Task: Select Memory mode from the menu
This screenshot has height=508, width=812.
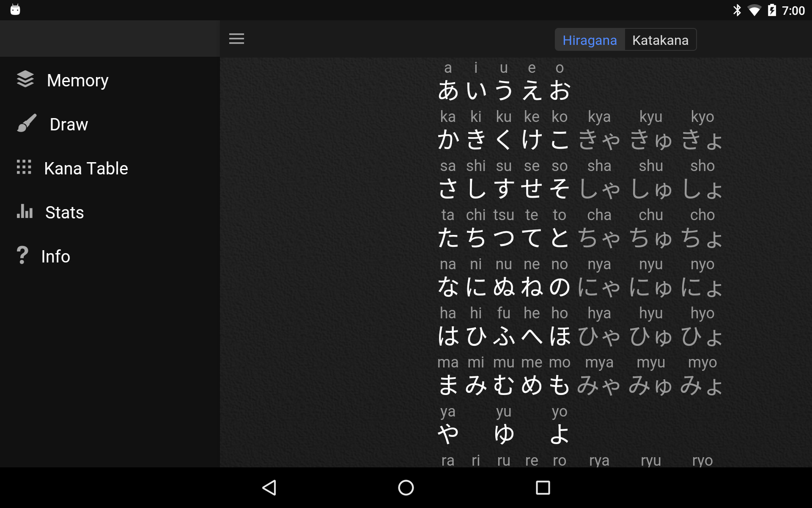Action: (x=77, y=80)
